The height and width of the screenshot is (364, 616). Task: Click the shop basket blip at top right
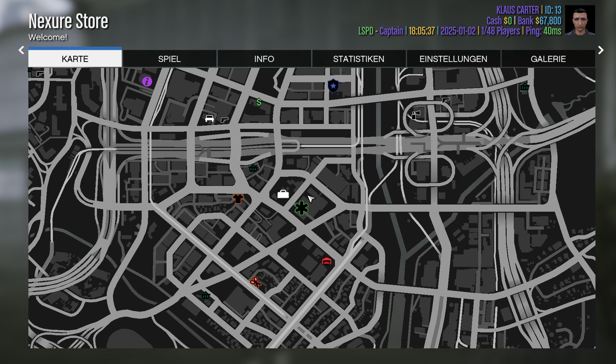tap(525, 86)
